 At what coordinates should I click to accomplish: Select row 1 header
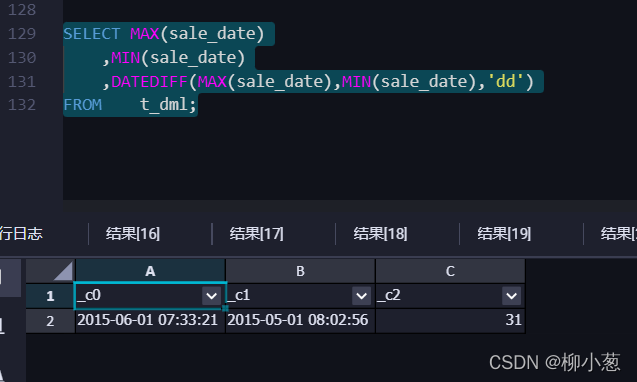(50, 296)
